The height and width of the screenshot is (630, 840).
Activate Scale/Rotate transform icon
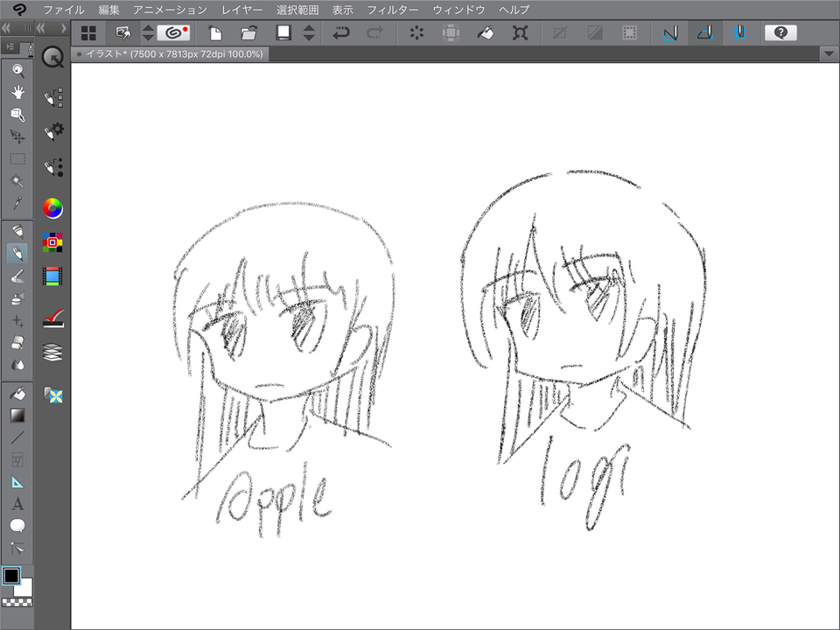pyautogui.click(x=520, y=33)
